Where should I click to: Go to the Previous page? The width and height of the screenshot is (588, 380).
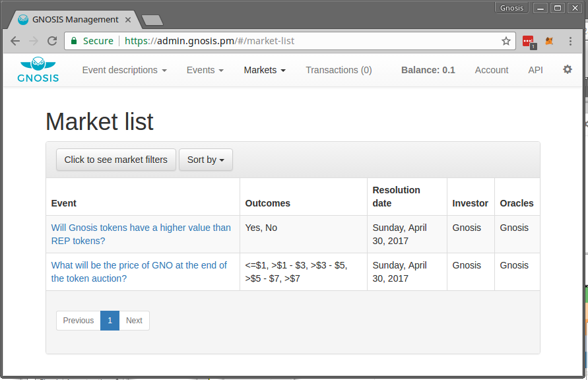click(x=79, y=321)
